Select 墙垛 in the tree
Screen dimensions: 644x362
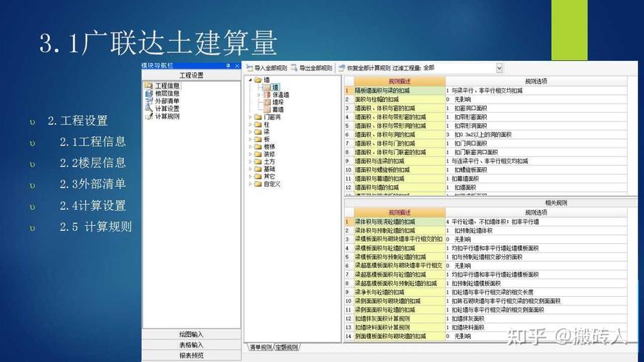[x=278, y=102]
